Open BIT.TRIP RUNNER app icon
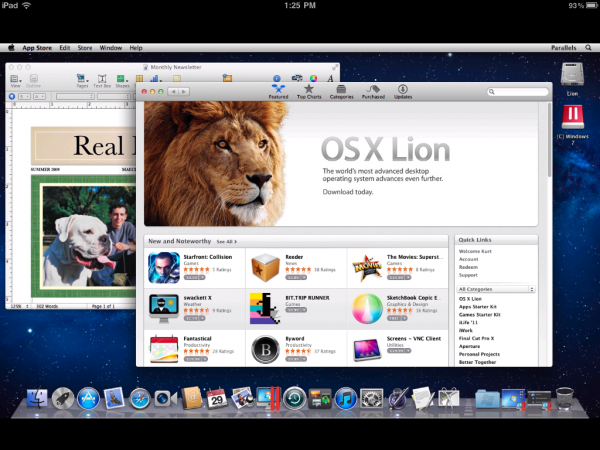 pyautogui.click(x=265, y=308)
